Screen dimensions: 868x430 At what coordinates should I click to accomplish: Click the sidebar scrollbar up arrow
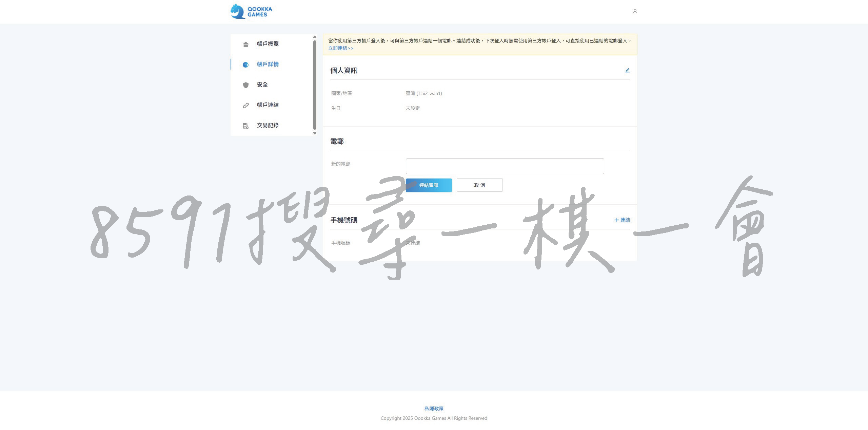[x=315, y=37]
